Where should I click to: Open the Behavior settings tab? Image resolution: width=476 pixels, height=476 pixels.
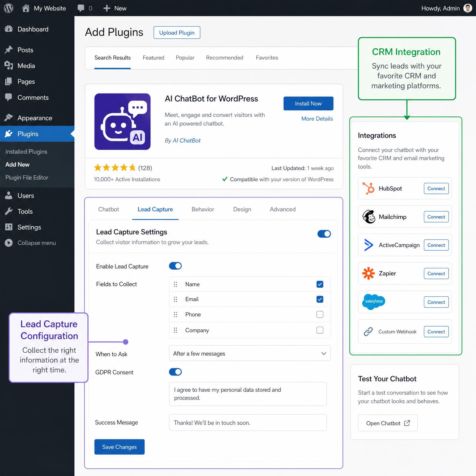coord(203,209)
